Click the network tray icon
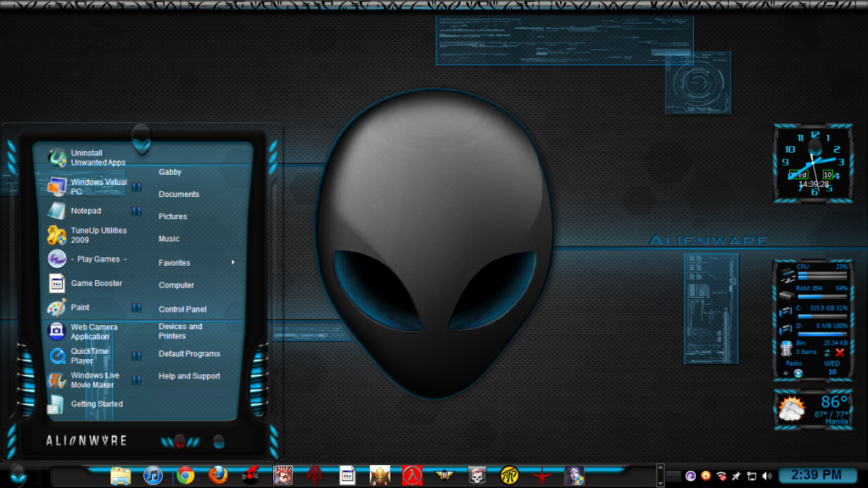Viewport: 868px width, 488px height. pos(751,476)
